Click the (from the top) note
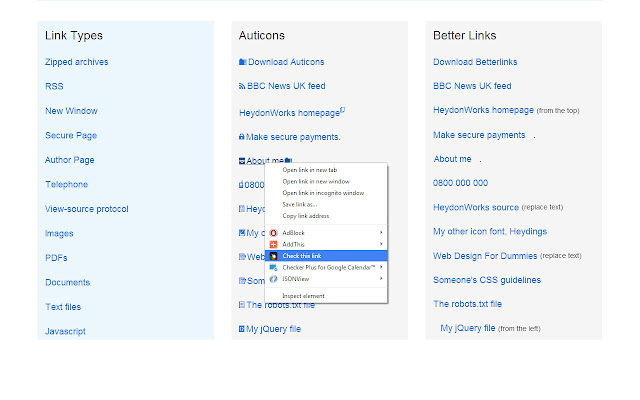The width and height of the screenshot is (640, 400). coord(558,111)
